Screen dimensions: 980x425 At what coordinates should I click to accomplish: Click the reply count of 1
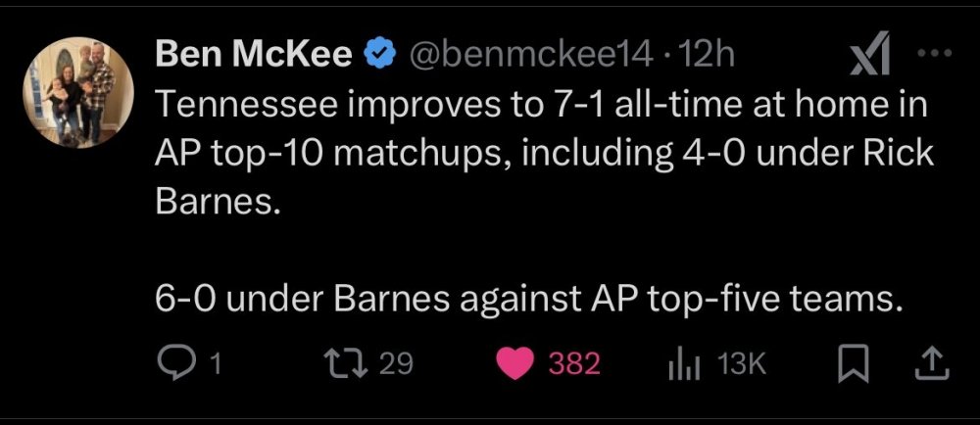pyautogui.click(x=216, y=364)
